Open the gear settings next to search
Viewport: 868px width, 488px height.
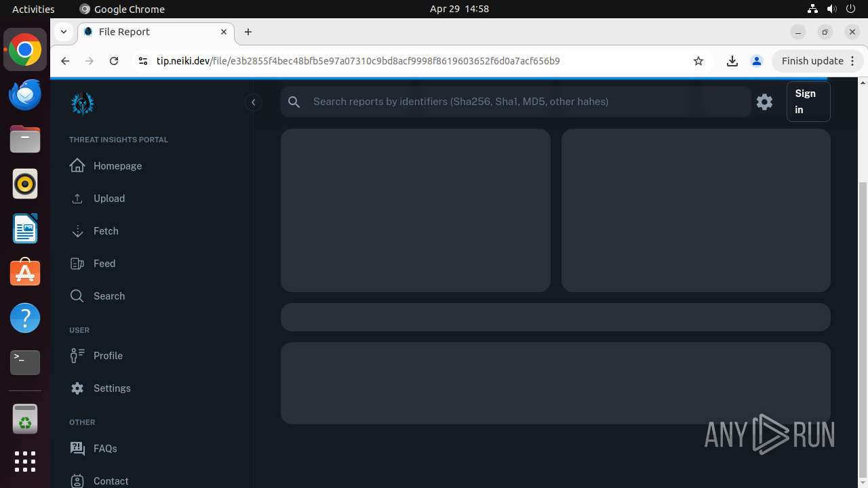[764, 102]
